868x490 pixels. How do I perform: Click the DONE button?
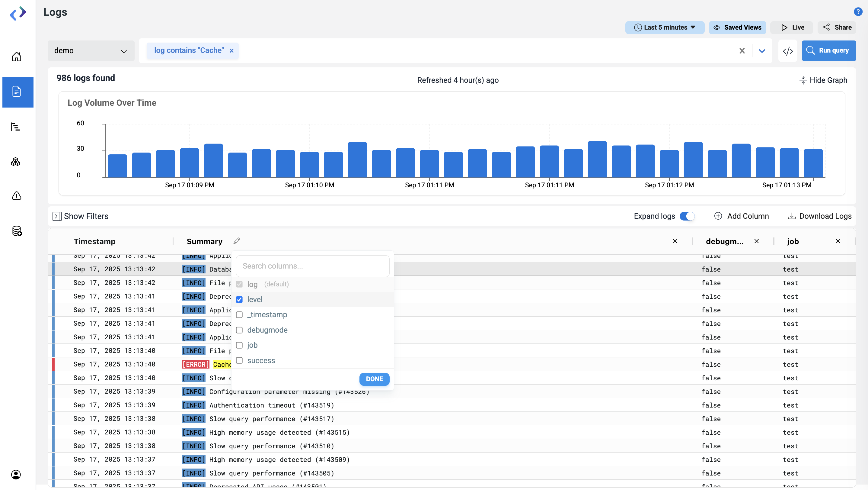click(x=374, y=379)
